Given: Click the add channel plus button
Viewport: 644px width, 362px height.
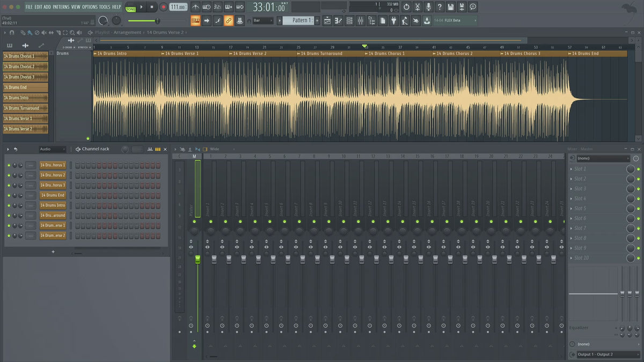Looking at the screenshot, I should point(53,252).
